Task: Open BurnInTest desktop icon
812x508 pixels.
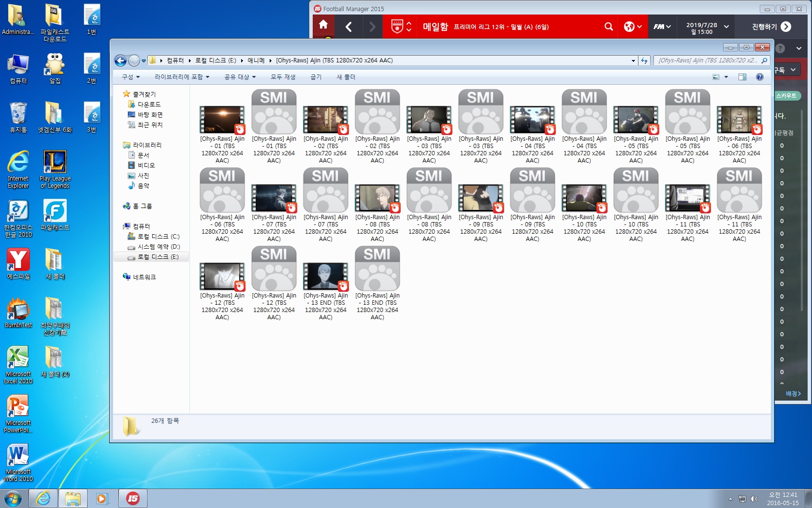Action: 18,313
